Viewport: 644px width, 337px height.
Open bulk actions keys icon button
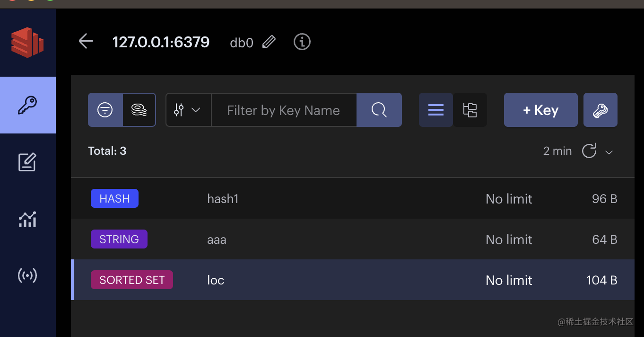pos(600,110)
